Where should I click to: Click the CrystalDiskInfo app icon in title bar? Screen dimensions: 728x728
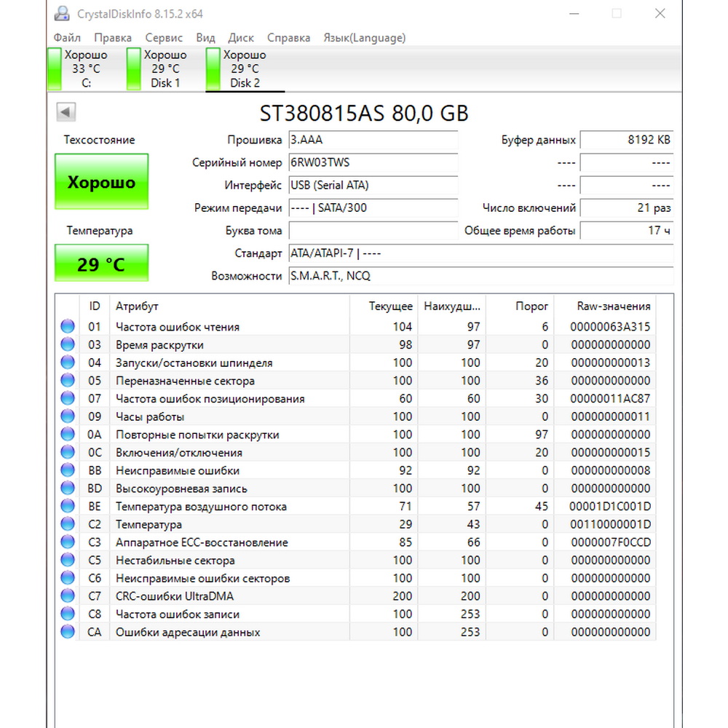click(x=63, y=14)
